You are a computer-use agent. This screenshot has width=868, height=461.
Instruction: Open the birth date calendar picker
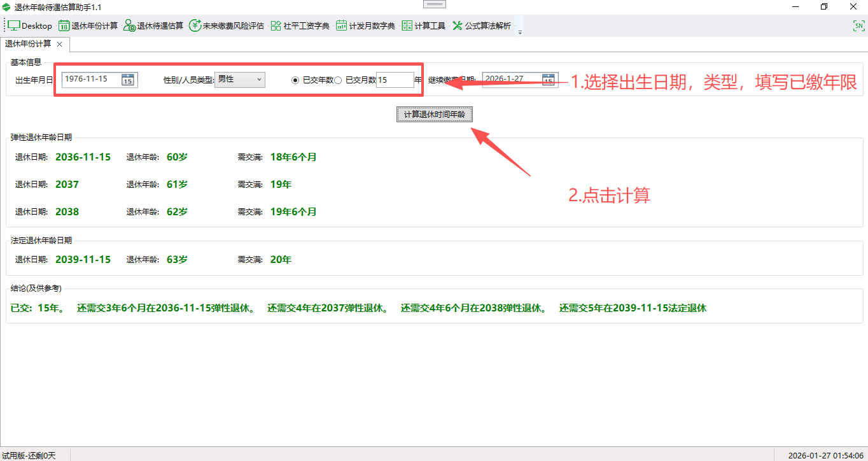(128, 80)
